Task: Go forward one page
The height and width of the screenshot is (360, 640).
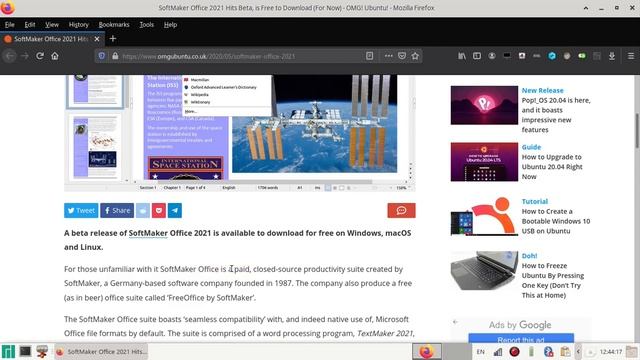Action: (x=25, y=56)
